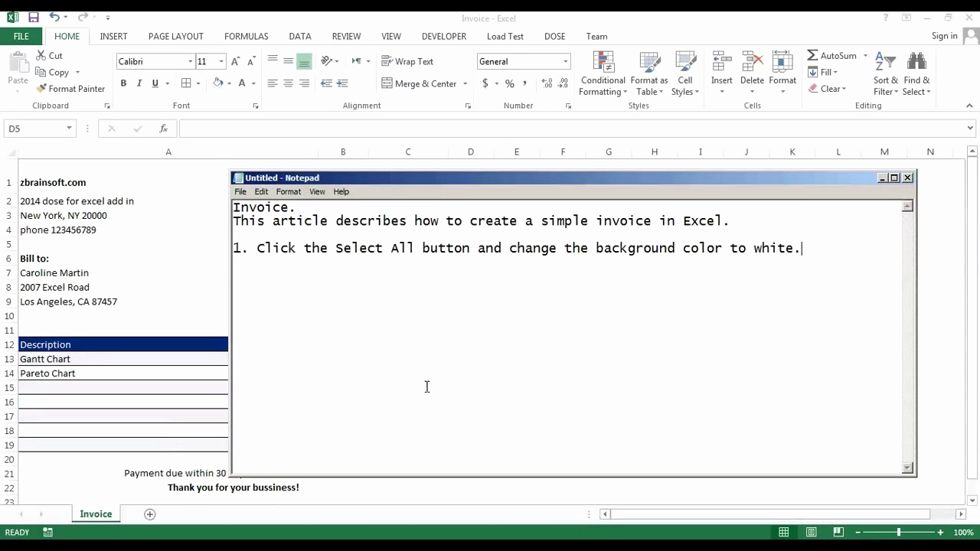This screenshot has width=980, height=551.
Task: Expand the Clear dropdown
Action: pos(844,89)
